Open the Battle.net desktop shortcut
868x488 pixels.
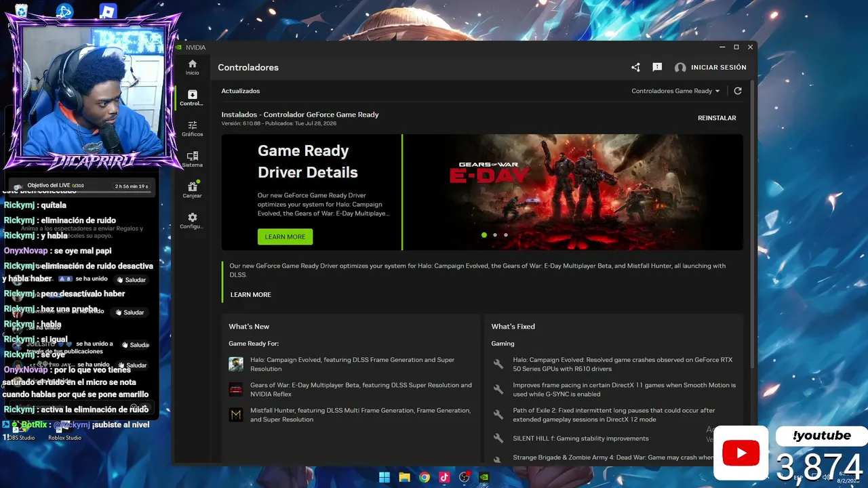(64, 12)
